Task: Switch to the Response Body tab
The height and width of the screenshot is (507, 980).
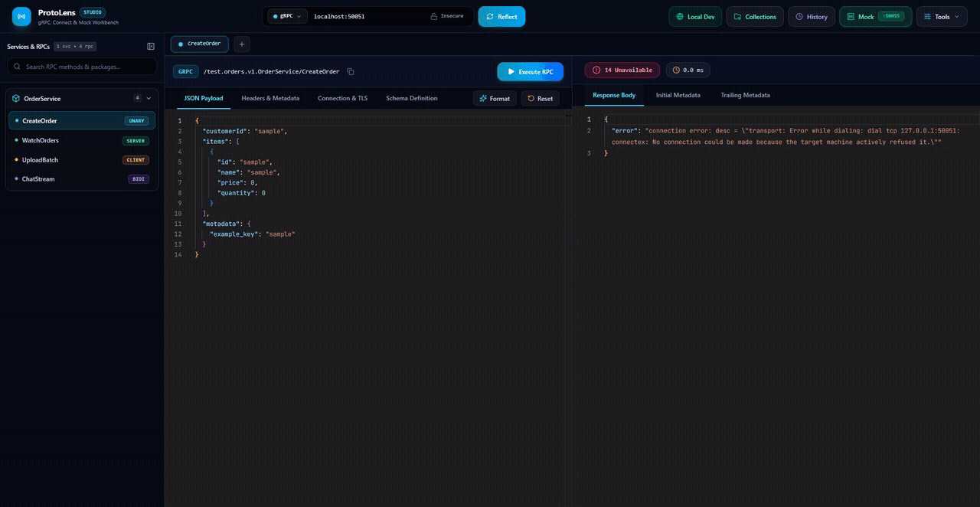Action: [x=614, y=95]
